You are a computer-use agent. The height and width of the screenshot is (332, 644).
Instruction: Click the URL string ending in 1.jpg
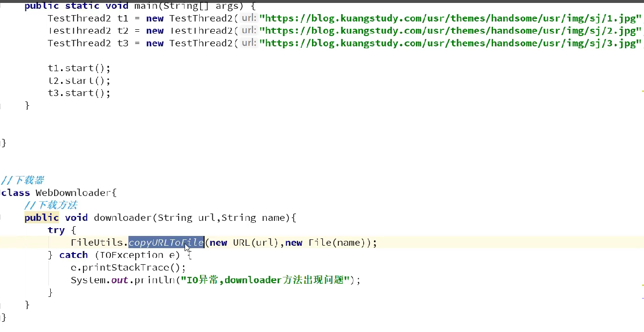click(x=450, y=19)
